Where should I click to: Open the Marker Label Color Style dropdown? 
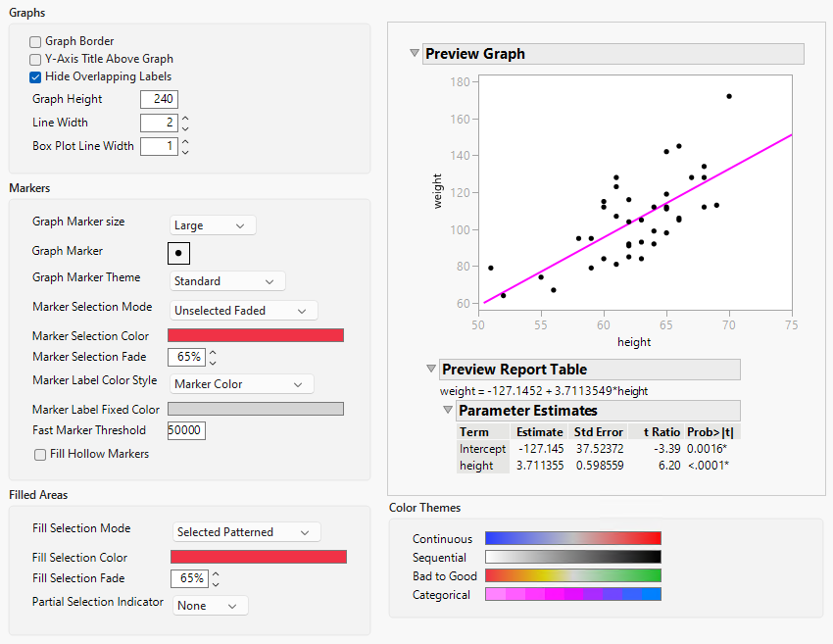click(241, 383)
